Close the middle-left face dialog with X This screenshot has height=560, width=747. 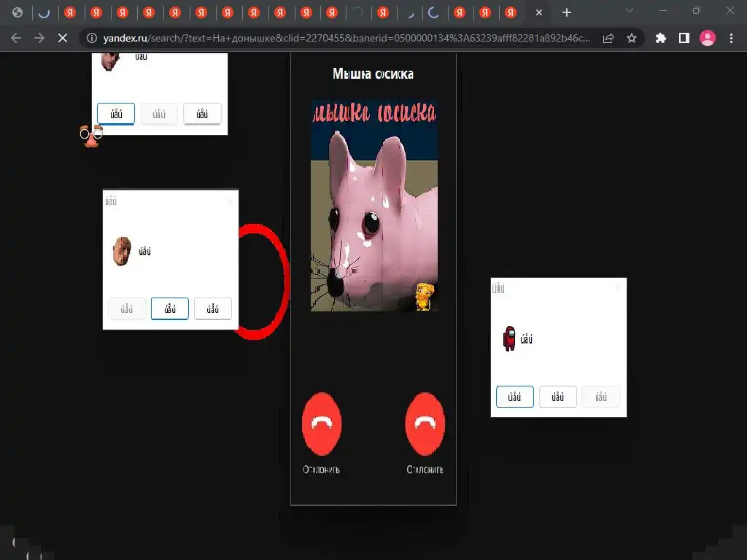(230, 201)
